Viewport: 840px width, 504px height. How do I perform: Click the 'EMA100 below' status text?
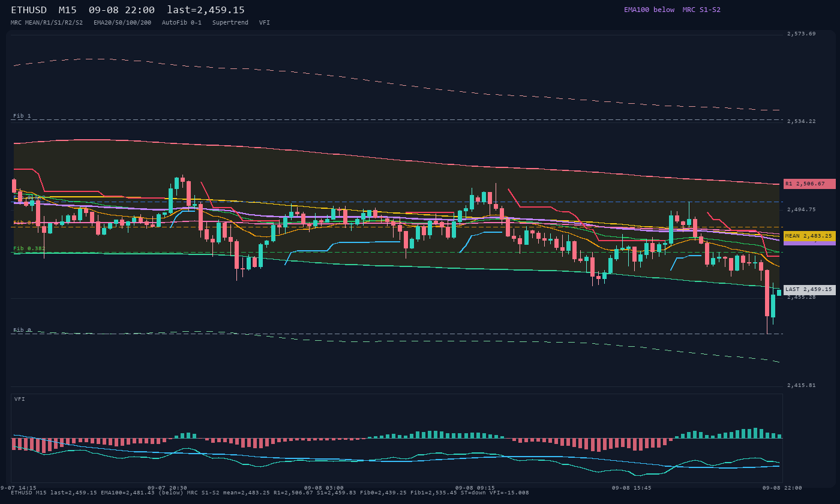649,10
